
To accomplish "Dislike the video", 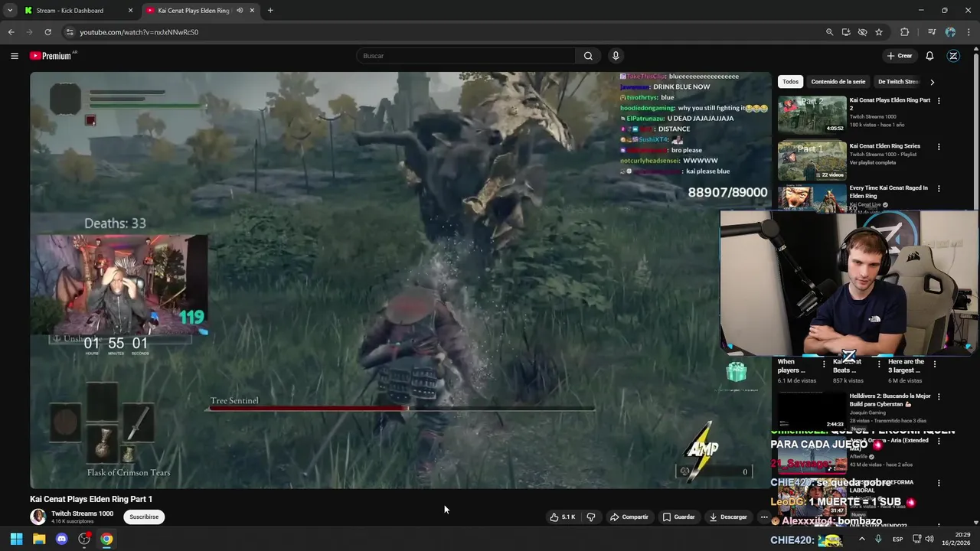I will click(x=591, y=517).
